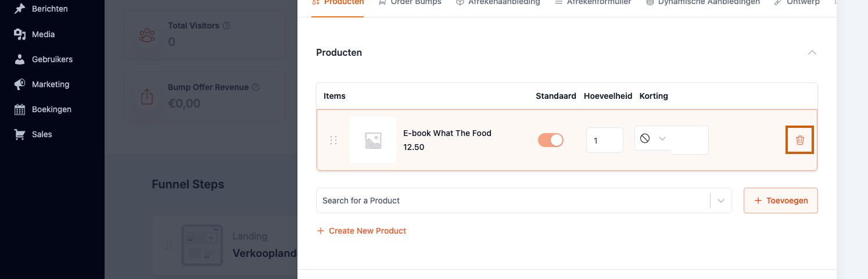Collapse the Producten section
The height and width of the screenshot is (279, 868).
(x=812, y=52)
